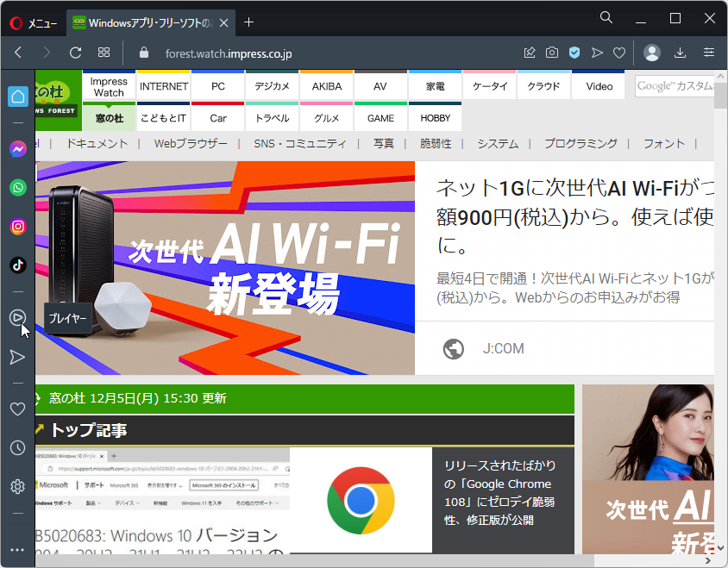
Task: Open Downloads from the toolbar
Action: click(x=680, y=52)
